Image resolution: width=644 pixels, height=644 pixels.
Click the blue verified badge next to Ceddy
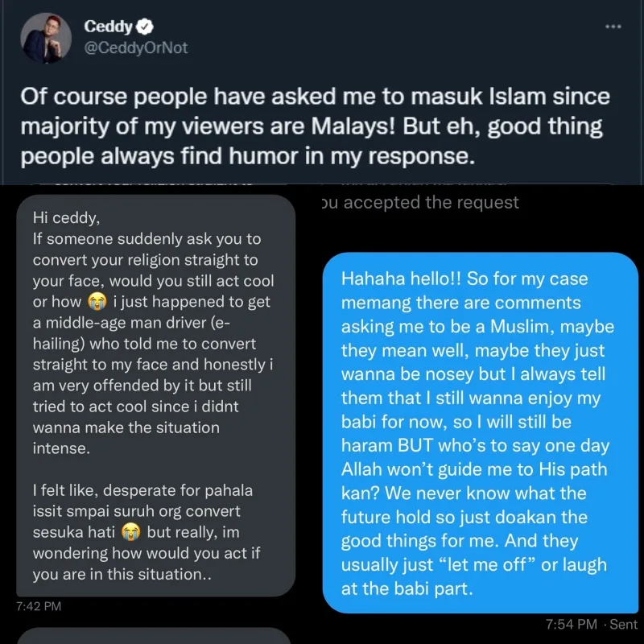[147, 27]
